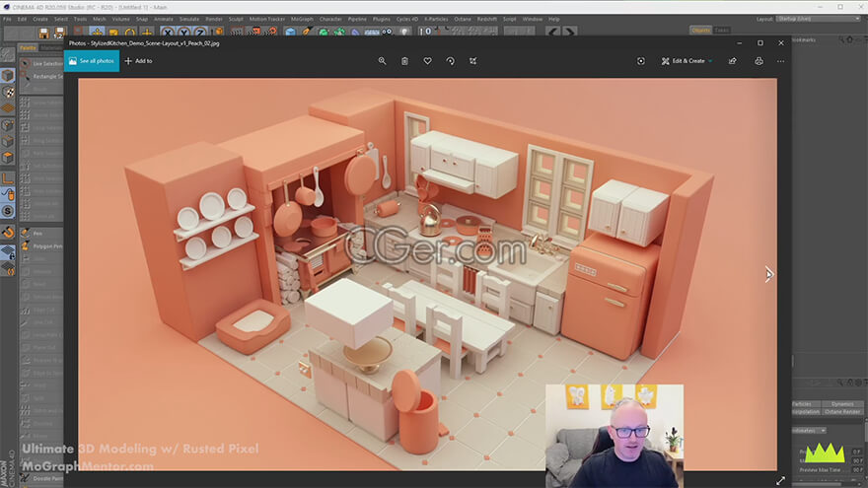Open the Window menu in Cinema 4D
868x488 pixels.
pyautogui.click(x=533, y=19)
